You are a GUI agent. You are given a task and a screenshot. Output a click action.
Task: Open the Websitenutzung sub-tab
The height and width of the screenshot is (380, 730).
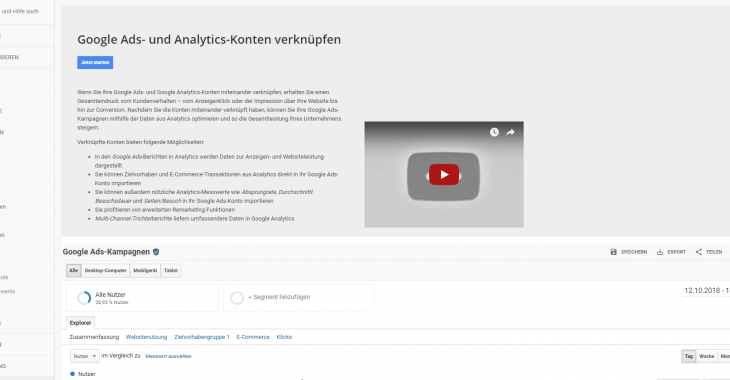pos(146,337)
